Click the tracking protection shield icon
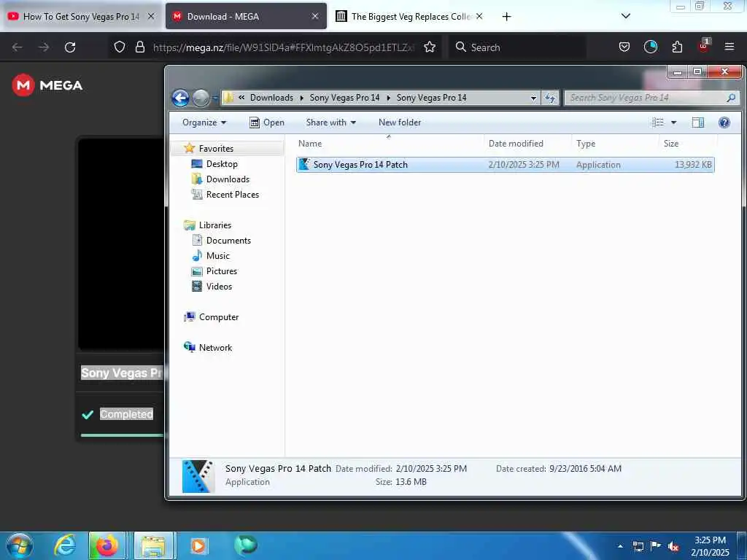 click(120, 47)
